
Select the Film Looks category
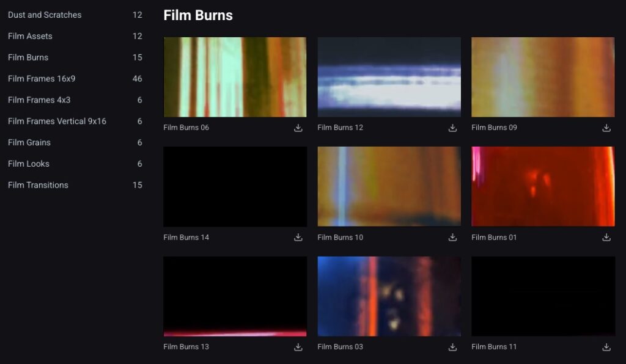pyautogui.click(x=29, y=164)
